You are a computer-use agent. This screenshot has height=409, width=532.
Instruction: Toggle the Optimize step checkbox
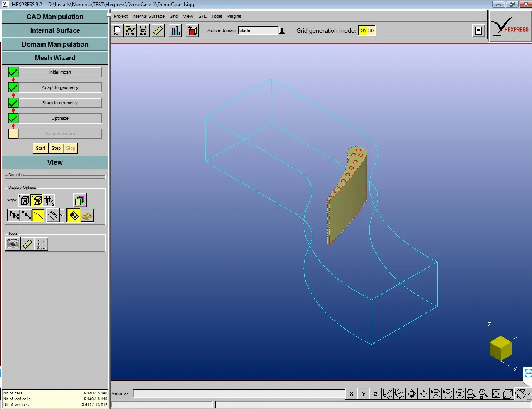point(13,119)
